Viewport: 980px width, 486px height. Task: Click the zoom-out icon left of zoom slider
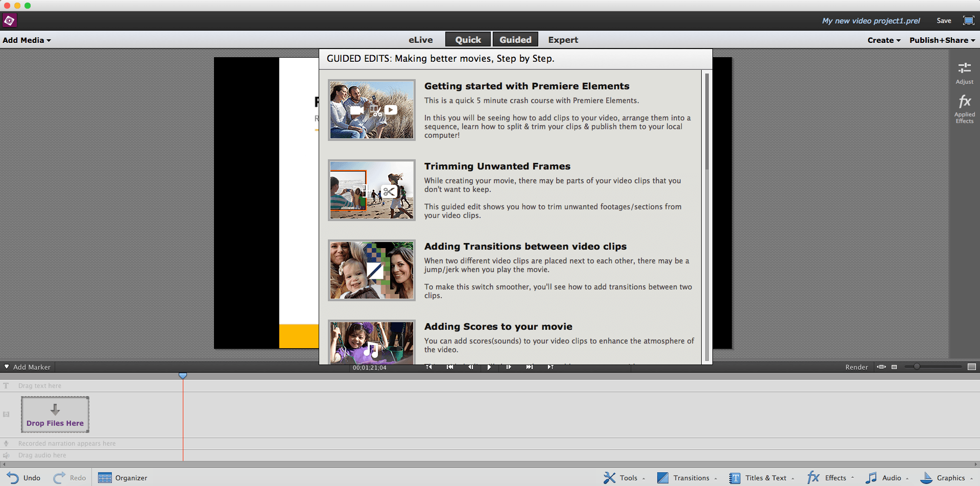coord(894,367)
